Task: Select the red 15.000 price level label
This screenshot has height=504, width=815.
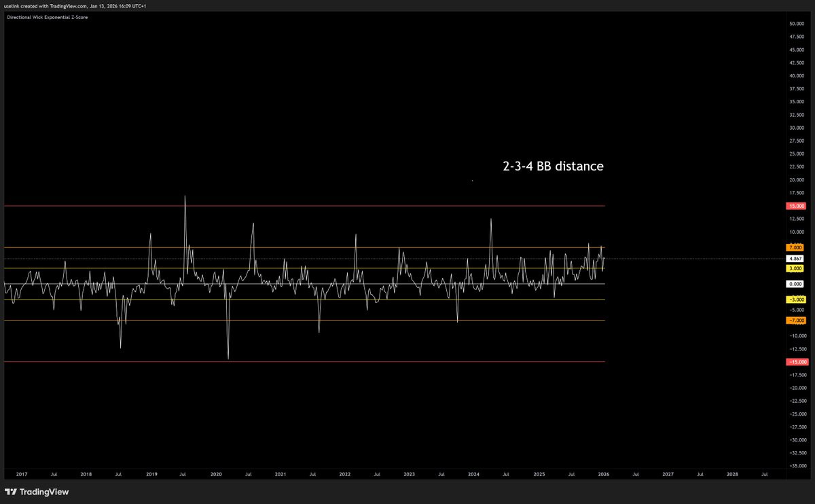Action: pos(796,206)
